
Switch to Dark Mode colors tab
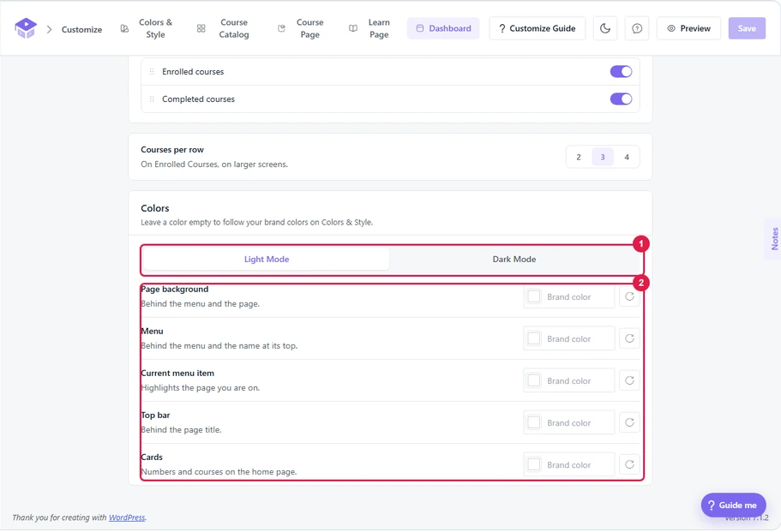pos(514,260)
